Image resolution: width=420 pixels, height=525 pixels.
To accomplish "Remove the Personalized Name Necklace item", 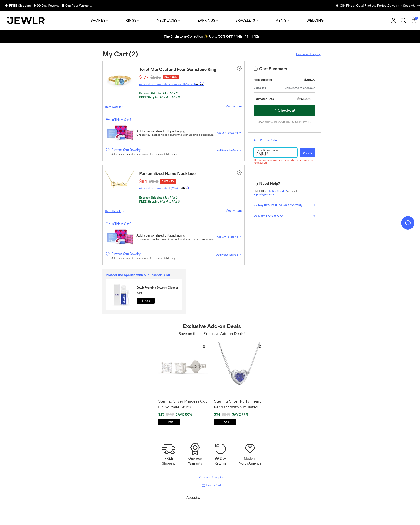I will [239, 173].
